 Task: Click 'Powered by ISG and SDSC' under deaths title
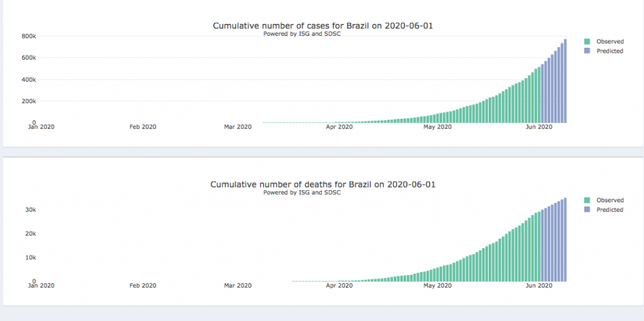click(302, 193)
